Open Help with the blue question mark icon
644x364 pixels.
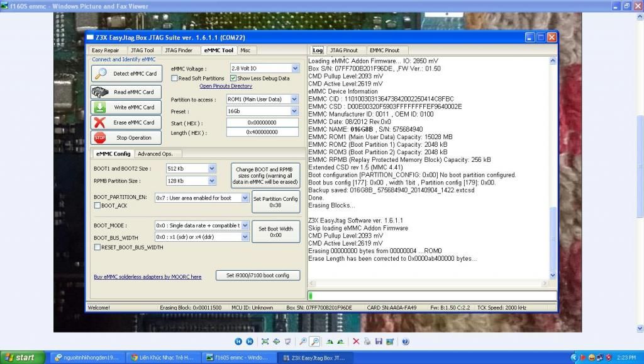coord(406,341)
